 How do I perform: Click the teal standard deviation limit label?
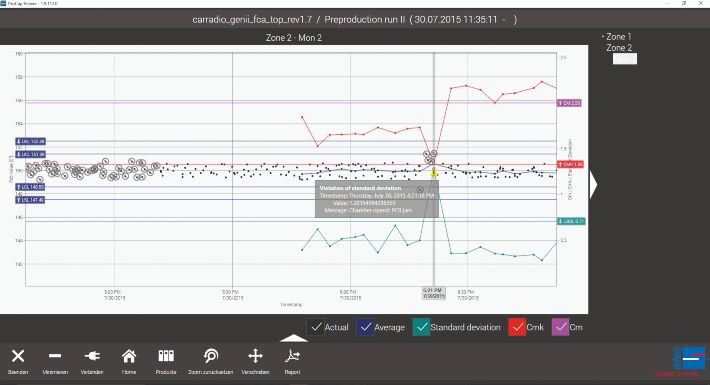click(571, 221)
